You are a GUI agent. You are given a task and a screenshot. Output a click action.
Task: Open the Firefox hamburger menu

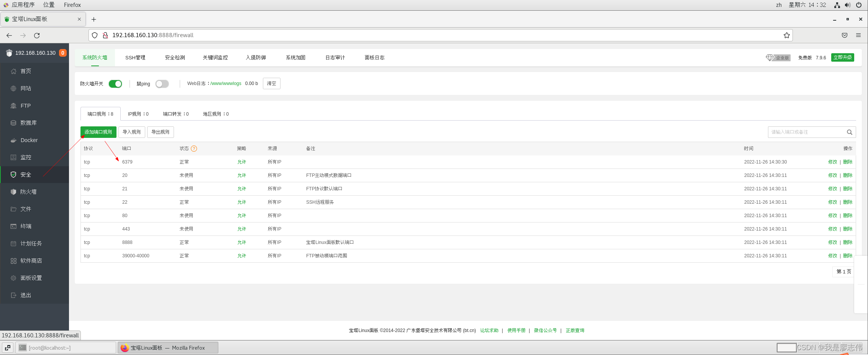(x=858, y=35)
